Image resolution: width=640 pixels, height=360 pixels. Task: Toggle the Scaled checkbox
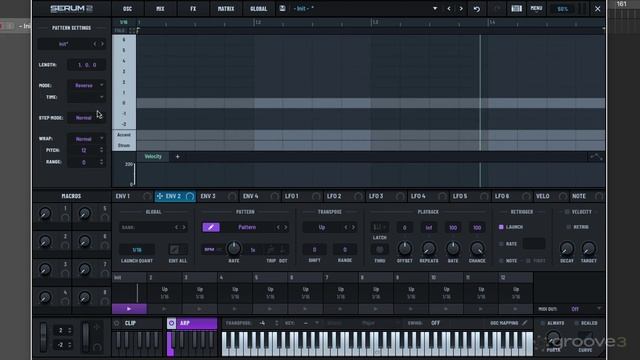[x=576, y=323]
